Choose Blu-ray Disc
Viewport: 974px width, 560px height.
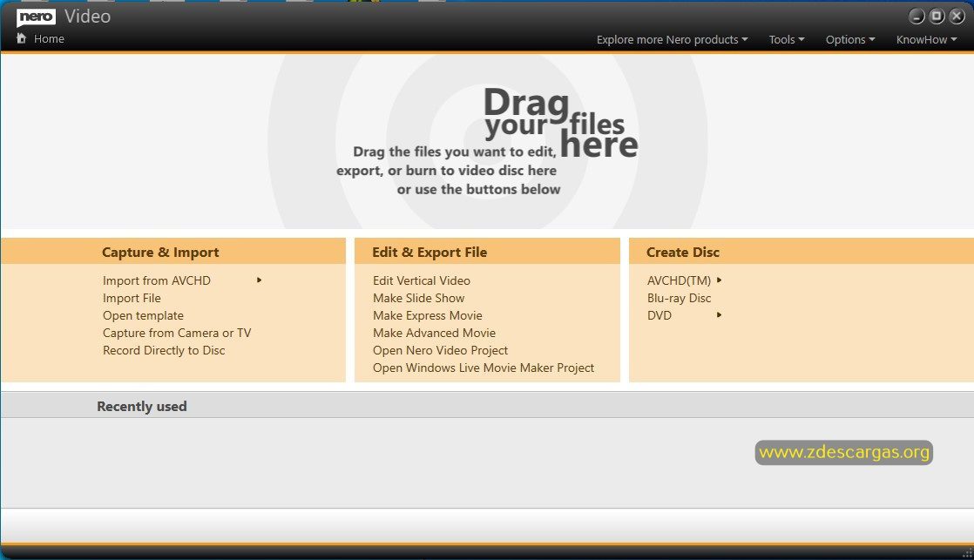pos(679,298)
